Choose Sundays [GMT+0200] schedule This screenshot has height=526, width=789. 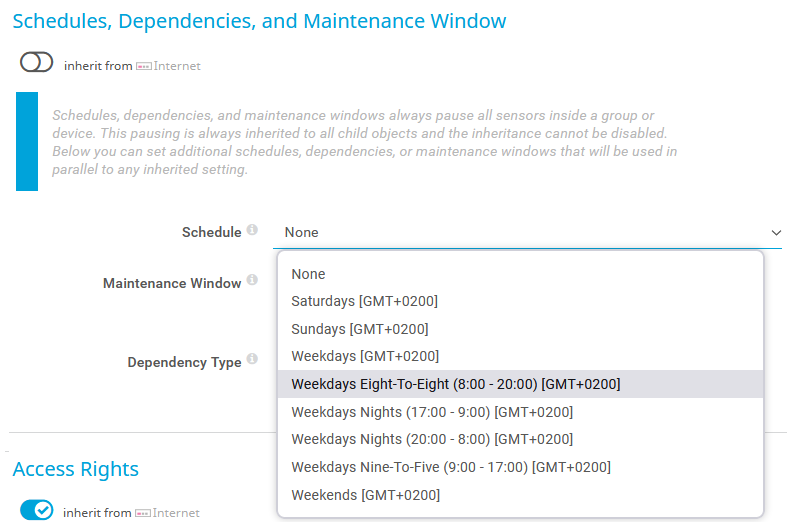point(359,329)
